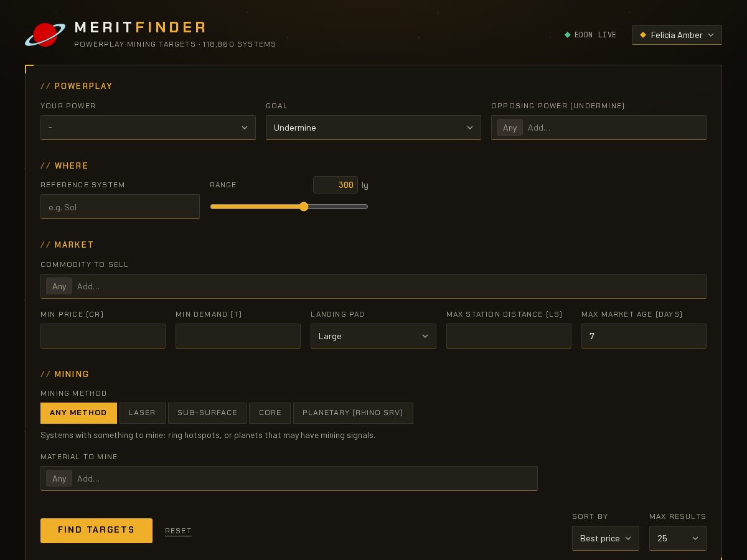
Task: Click the Commodity To Sell input field
Action: pos(374,286)
